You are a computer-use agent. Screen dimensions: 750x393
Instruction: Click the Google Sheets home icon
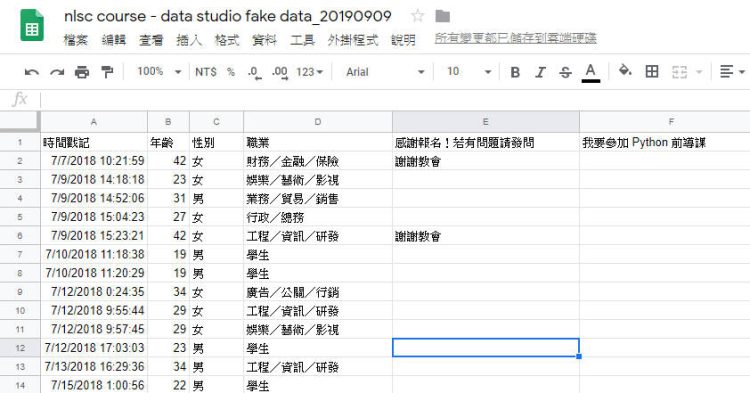coord(32,25)
